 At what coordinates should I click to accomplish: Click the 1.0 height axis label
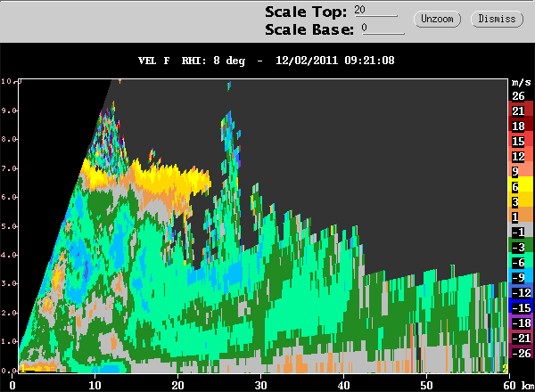click(7, 341)
